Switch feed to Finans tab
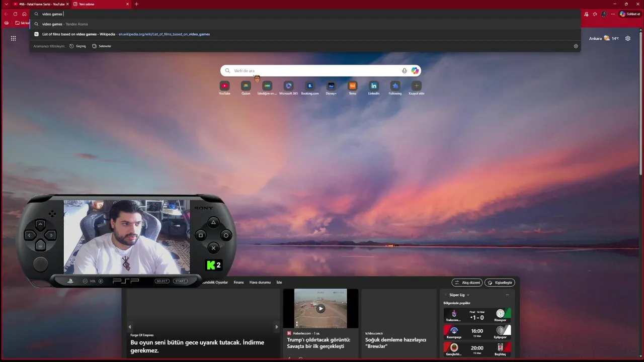 click(x=238, y=283)
